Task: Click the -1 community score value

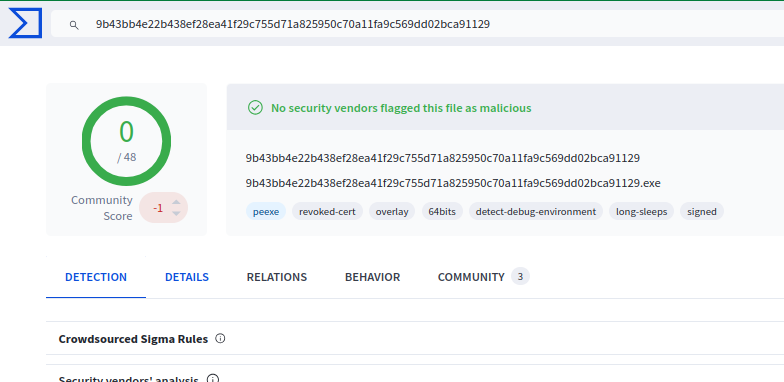Action: 158,208
